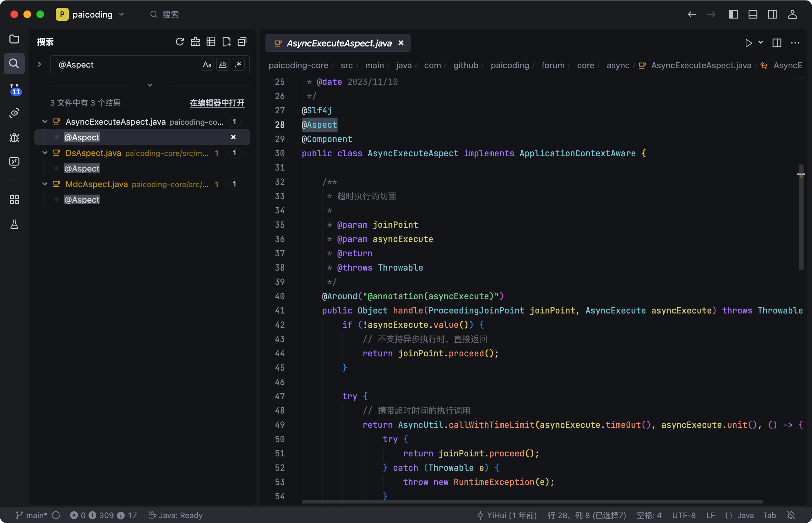Image resolution: width=812 pixels, height=523 pixels.
Task: Click the collapse all results icon
Action: coord(242,42)
